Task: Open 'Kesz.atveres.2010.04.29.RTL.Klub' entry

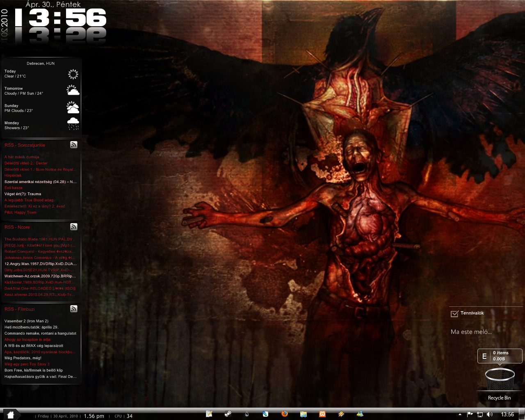Action: tap(40, 294)
